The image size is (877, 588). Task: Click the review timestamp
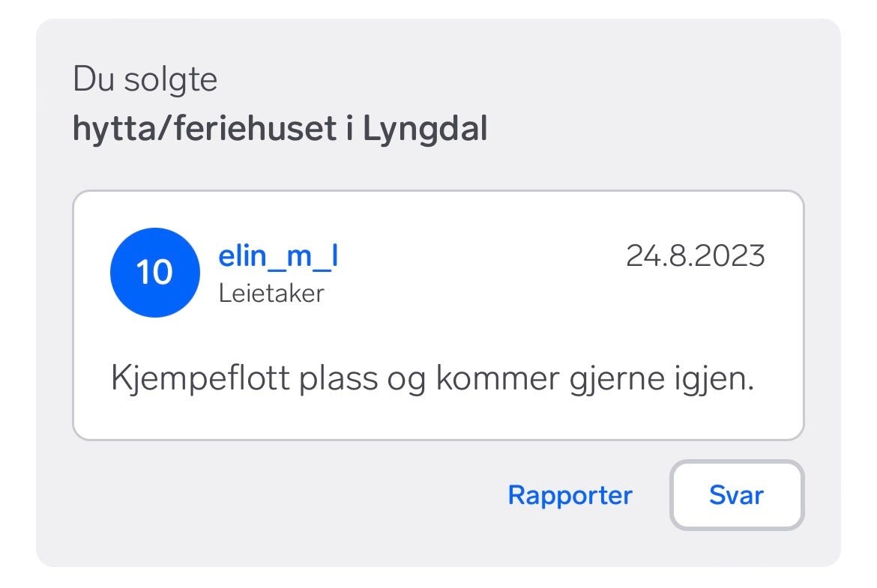(x=696, y=255)
